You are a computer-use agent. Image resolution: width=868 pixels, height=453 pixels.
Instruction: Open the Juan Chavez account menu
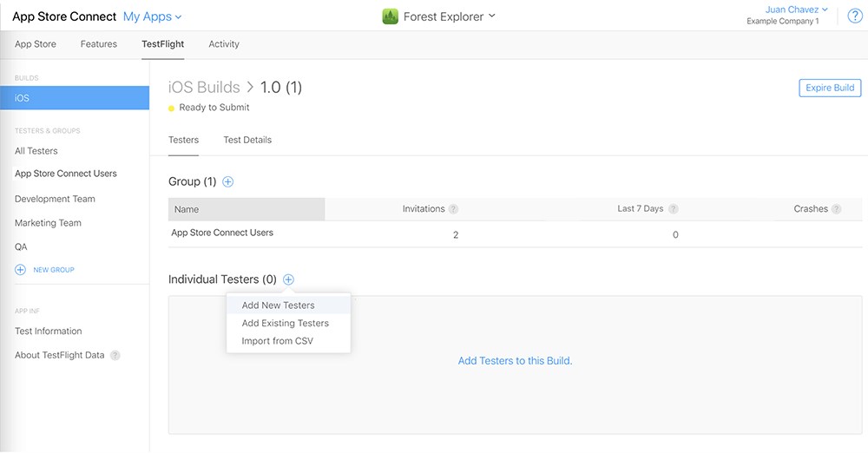797,10
